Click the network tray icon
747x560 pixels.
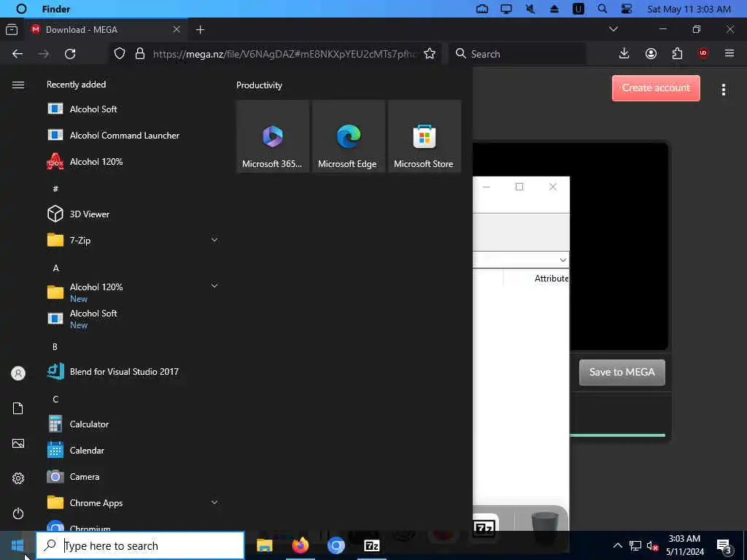click(635, 545)
